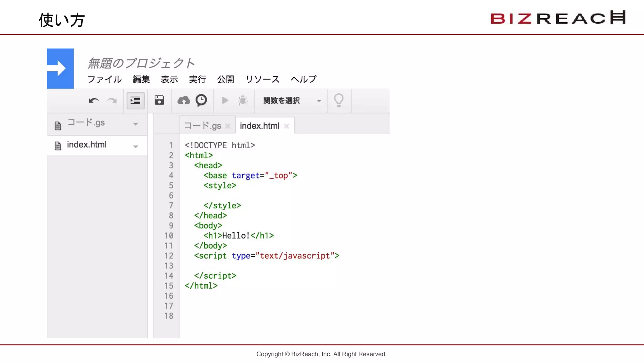Switch to the コード.gs editor tab
644x362 pixels.
[203, 126]
